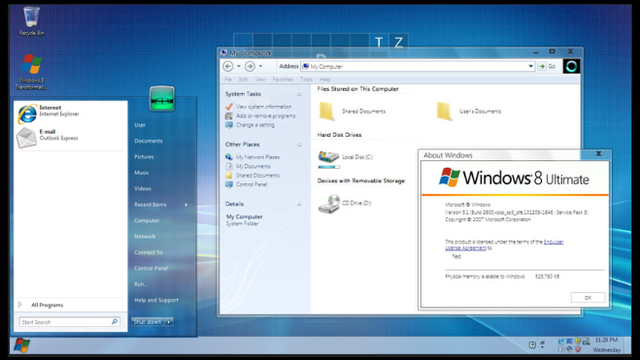Open Outlook Express E-mail icon
Screen dimensions: 640x360
click(x=26, y=138)
